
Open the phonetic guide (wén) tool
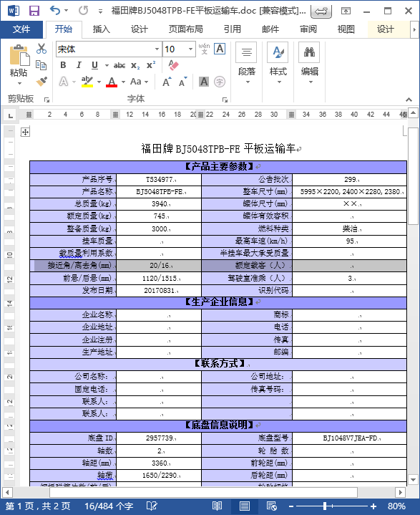(204, 49)
